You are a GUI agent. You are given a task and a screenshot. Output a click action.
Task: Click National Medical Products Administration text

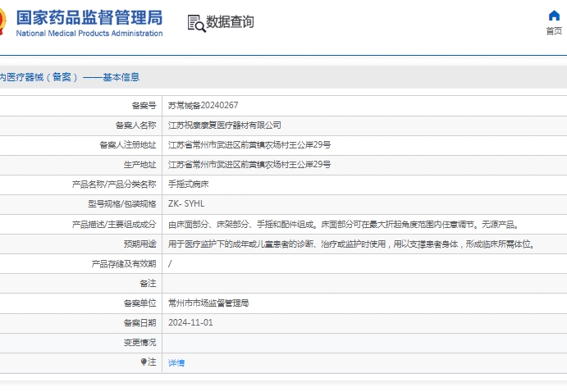[89, 34]
